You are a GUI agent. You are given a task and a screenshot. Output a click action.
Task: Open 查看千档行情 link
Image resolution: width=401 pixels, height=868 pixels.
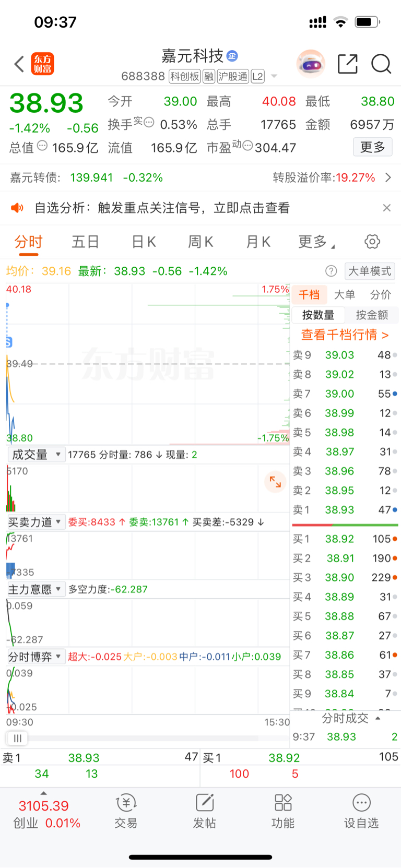(345, 335)
